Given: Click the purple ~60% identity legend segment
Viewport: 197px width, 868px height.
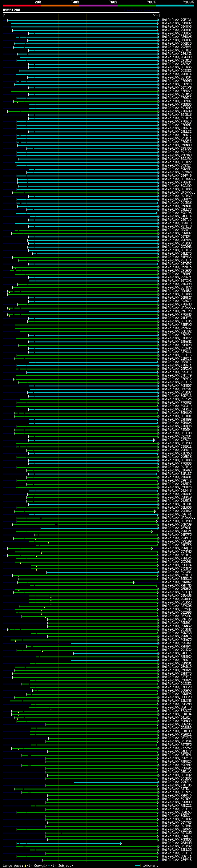Looking at the screenshot, I should 98,6.
